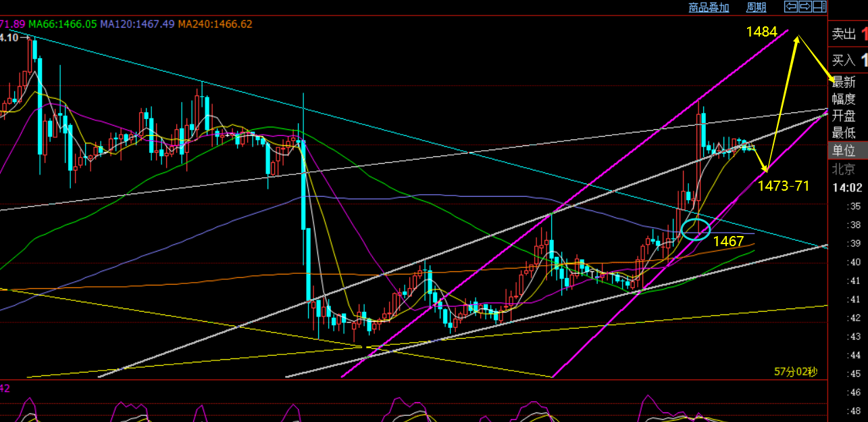Select the :39 tick row
Image resolution: width=868 pixels, height=422 pixels.
[855, 243]
